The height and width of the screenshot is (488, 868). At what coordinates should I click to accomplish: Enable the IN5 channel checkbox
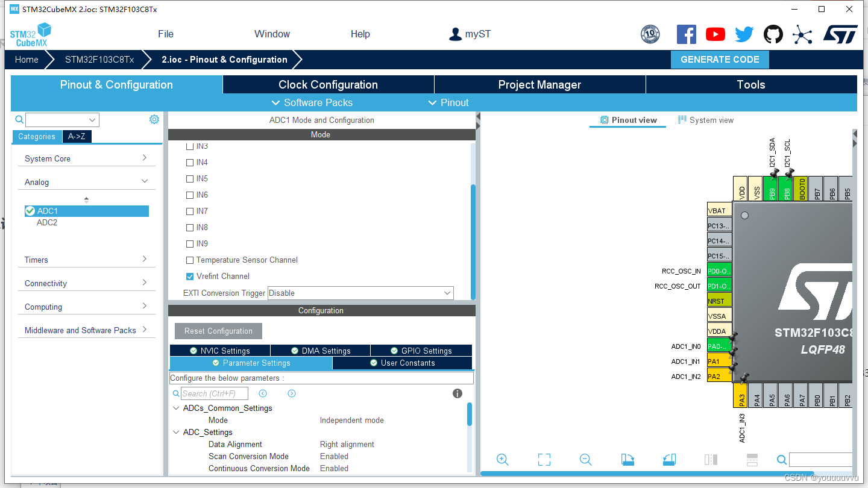[x=190, y=179]
